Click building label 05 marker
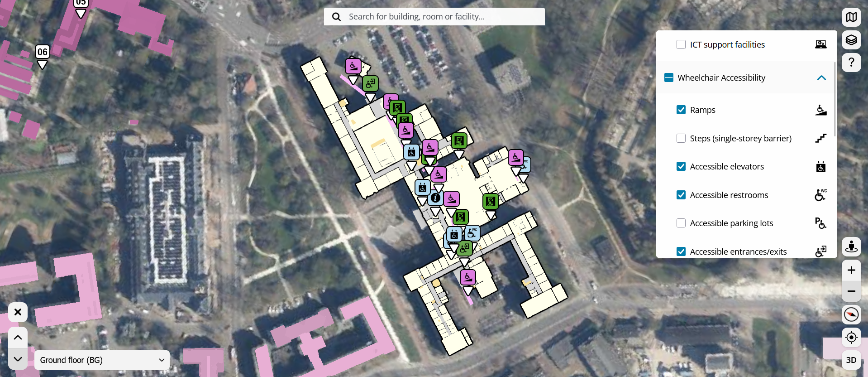Image resolution: width=868 pixels, height=377 pixels. click(81, 3)
